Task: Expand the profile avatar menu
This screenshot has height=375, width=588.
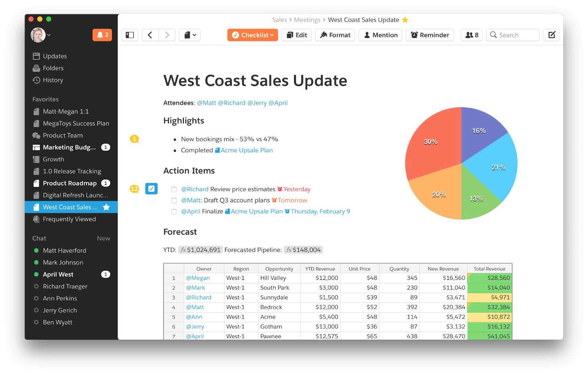Action: tap(40, 35)
